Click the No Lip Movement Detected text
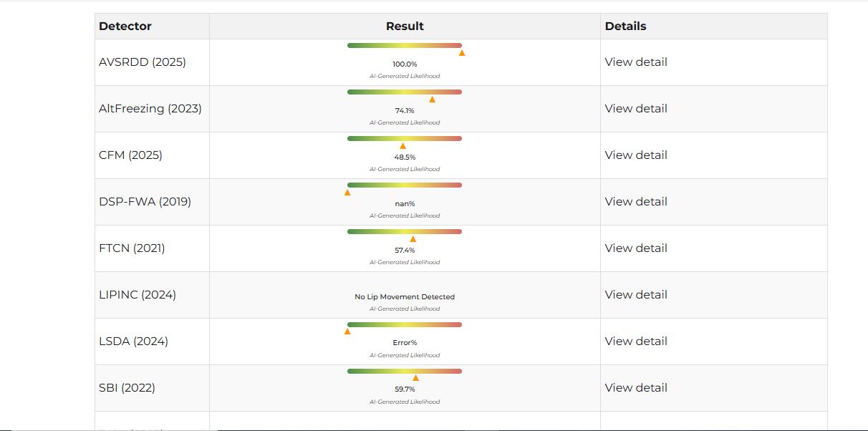 pos(405,297)
